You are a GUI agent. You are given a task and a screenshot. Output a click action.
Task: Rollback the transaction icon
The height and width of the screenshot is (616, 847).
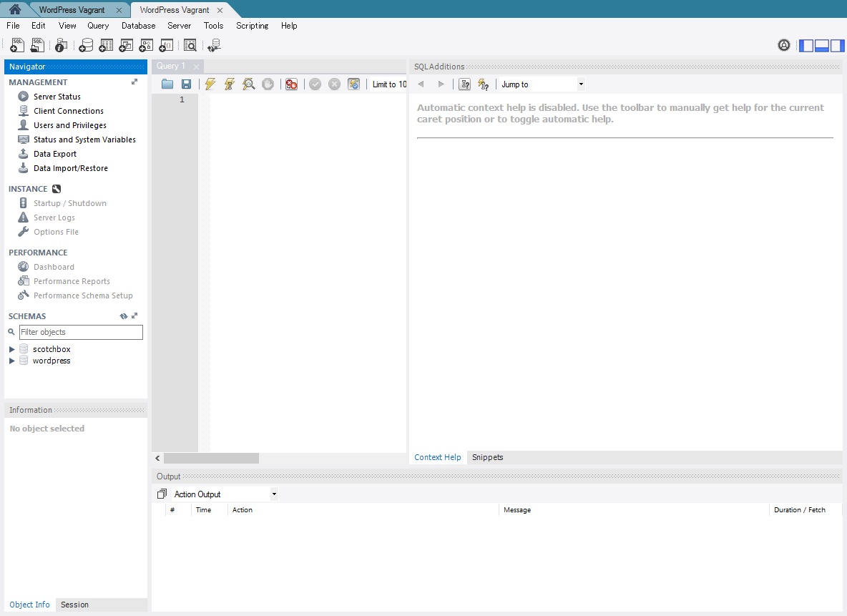tap(334, 84)
